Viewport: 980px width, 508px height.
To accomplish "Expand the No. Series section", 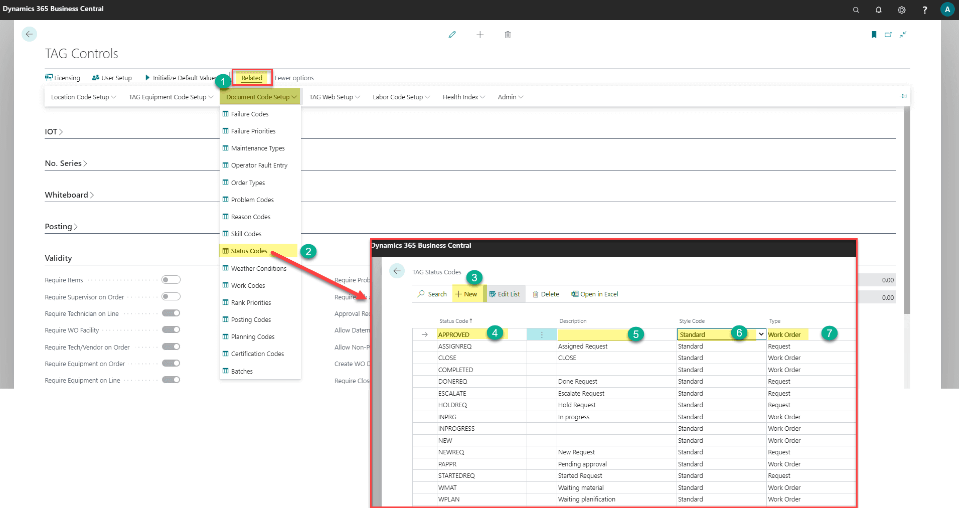I will (x=66, y=163).
